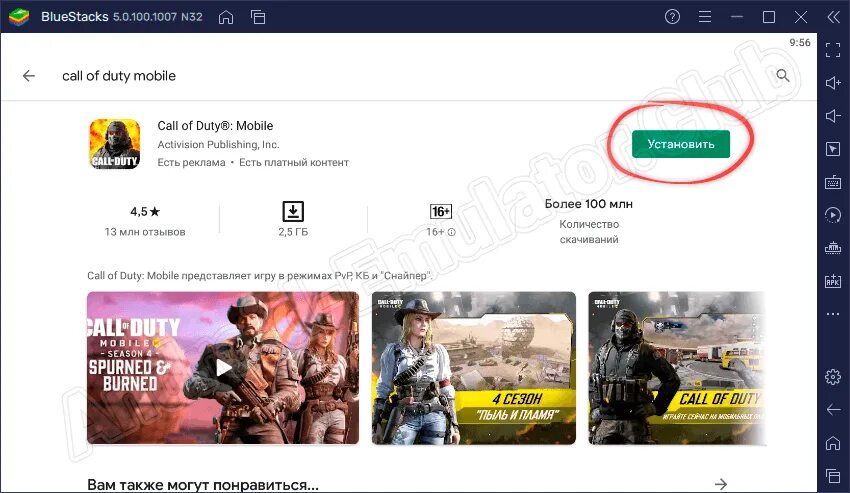The image size is (850, 493).
Task: Open the '4 СЕЗОН' screenshot thumbnail
Action: 474,368
